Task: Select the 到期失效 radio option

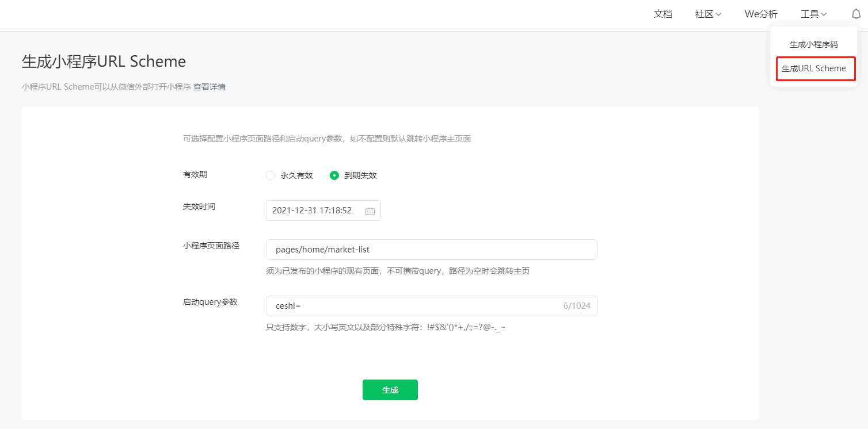Action: tap(334, 176)
